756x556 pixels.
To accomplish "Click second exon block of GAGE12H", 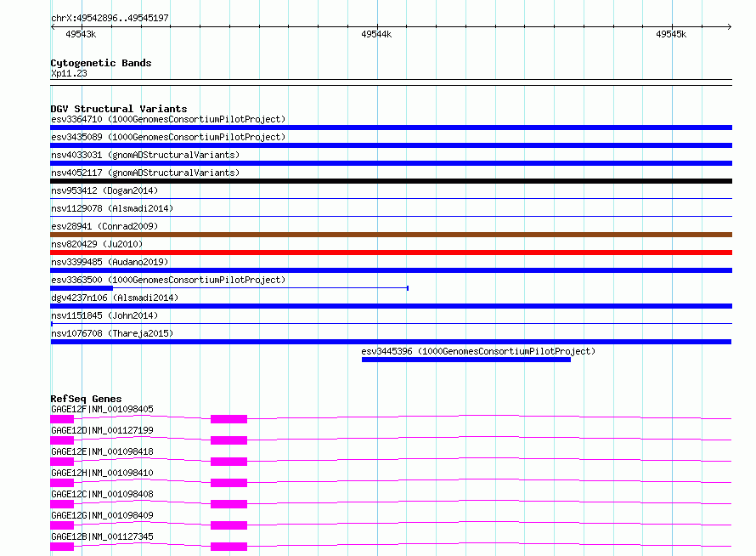I will pyautogui.click(x=229, y=483).
